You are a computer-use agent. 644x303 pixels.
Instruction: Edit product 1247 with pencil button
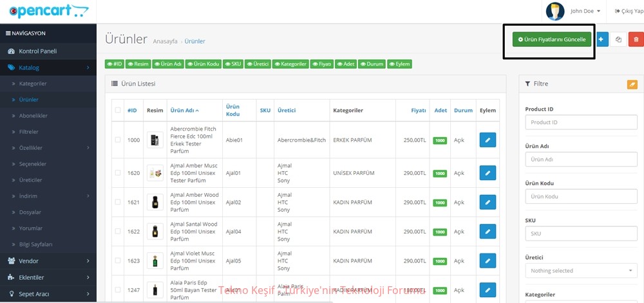click(x=488, y=290)
